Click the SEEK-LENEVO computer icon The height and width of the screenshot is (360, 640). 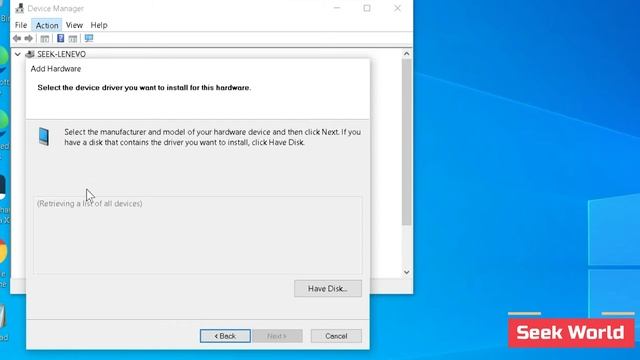[30, 54]
